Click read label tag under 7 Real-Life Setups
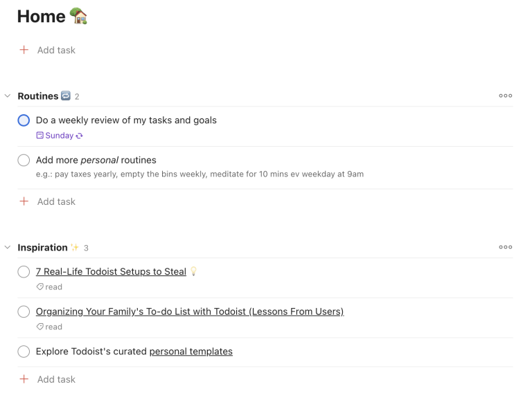Viewport: 532px width, 409px height. coord(49,287)
